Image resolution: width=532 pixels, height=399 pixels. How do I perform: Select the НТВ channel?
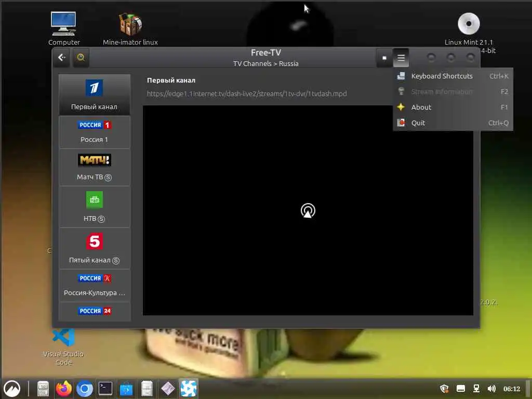[x=95, y=207]
